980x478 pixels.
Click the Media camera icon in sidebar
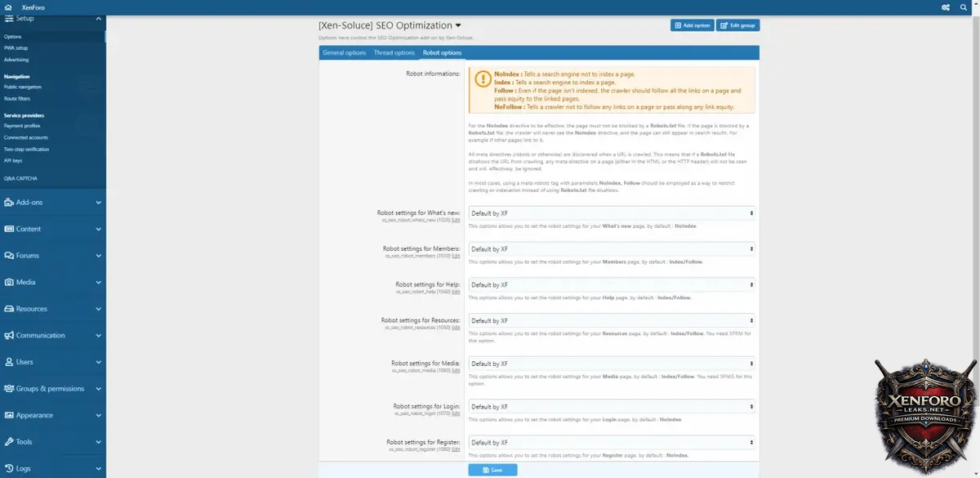pos(9,282)
